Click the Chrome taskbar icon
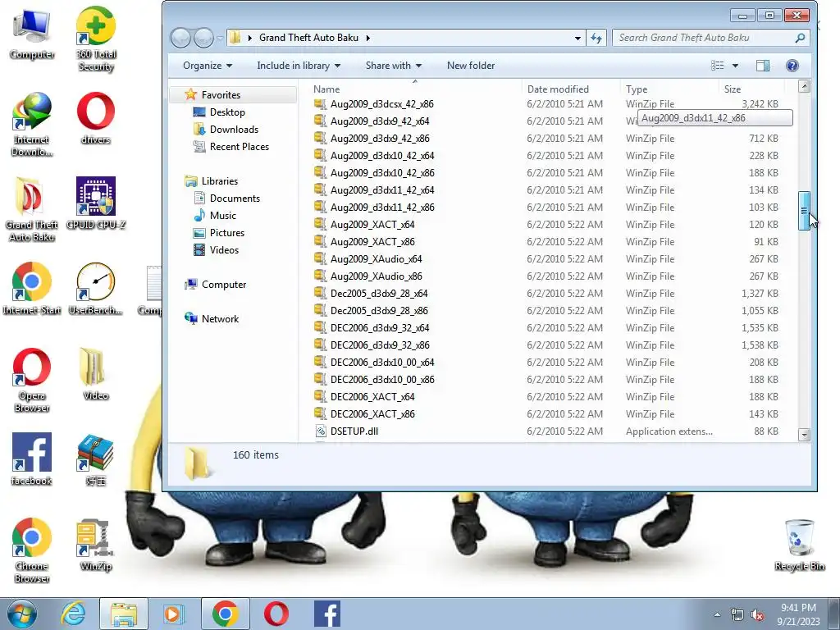Screen dimensions: 840x630 coord(225,614)
